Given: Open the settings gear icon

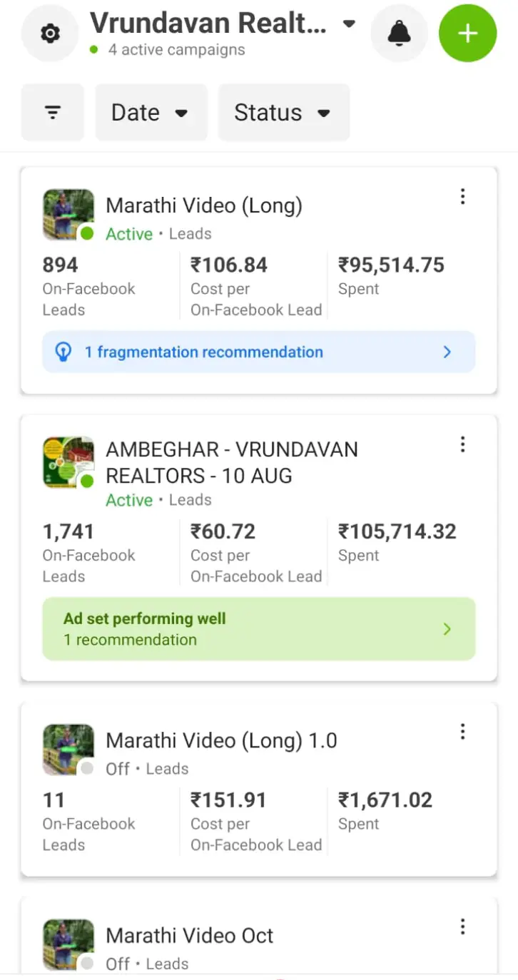Looking at the screenshot, I should click(x=50, y=34).
